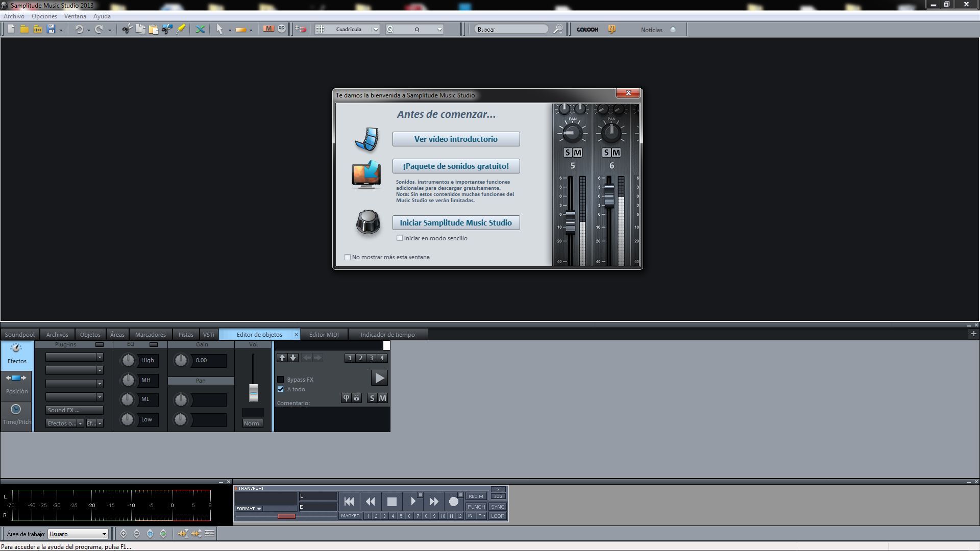Viewport: 980px width, 551px height.
Task: Click the new project icon
Action: tap(11, 29)
